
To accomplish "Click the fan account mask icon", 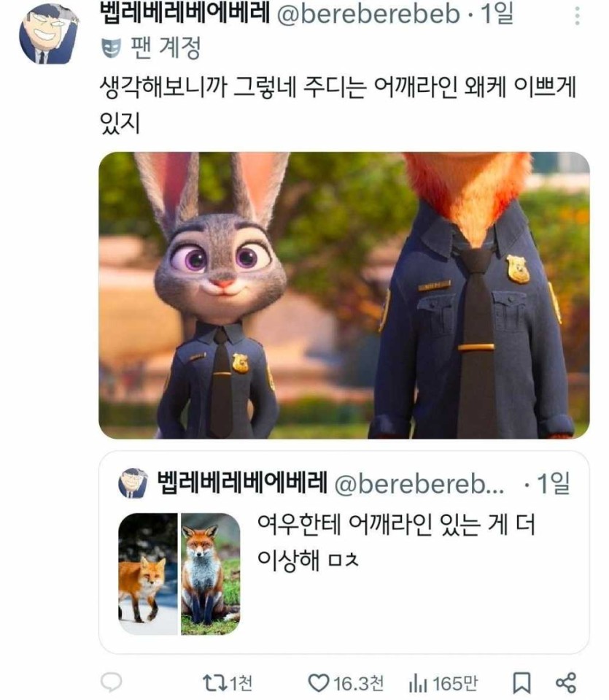I will [x=111, y=47].
